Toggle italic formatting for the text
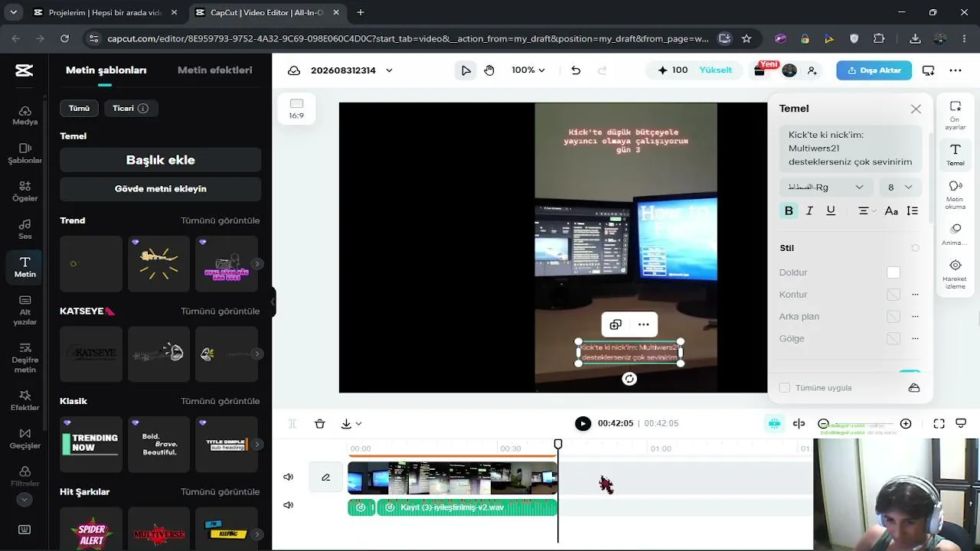Screen dimensions: 980x551 (x=809, y=210)
